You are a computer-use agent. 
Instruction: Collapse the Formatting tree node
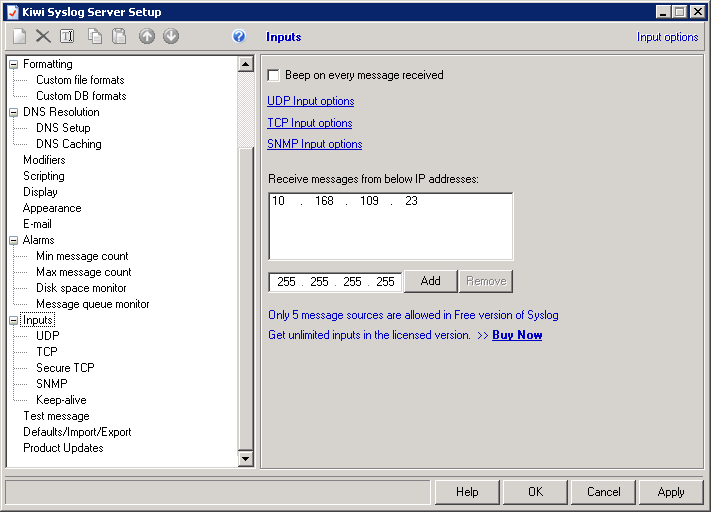pos(14,64)
